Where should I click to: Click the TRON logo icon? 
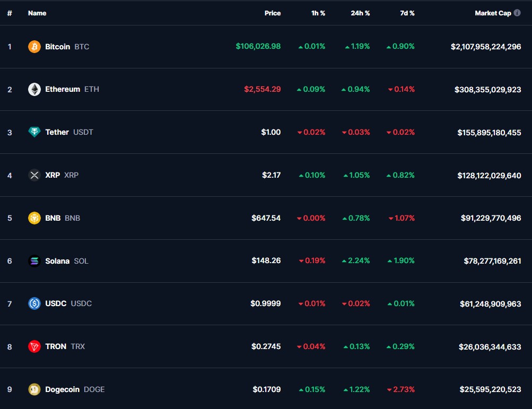coord(34,346)
